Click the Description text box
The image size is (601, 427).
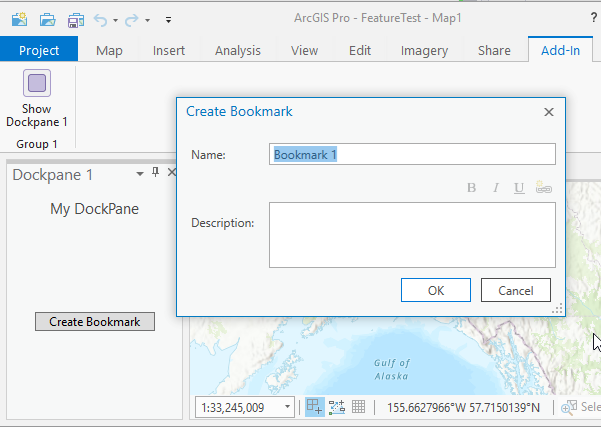click(412, 235)
